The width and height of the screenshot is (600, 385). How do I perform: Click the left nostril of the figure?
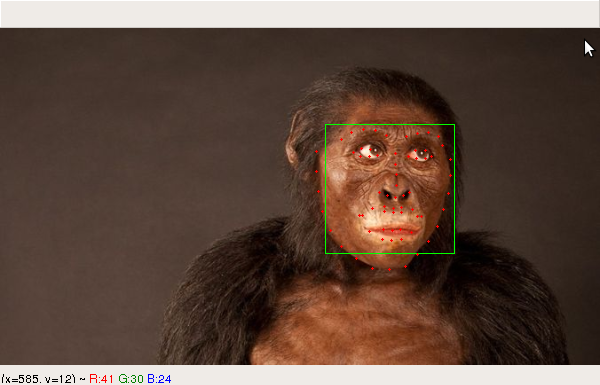[388, 195]
